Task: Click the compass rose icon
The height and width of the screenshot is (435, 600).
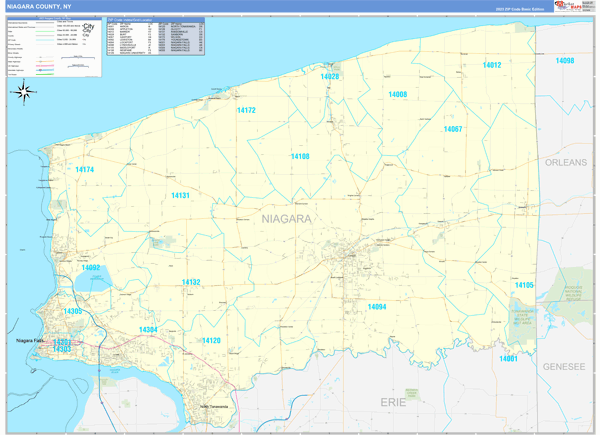Action: pyautogui.click(x=25, y=94)
